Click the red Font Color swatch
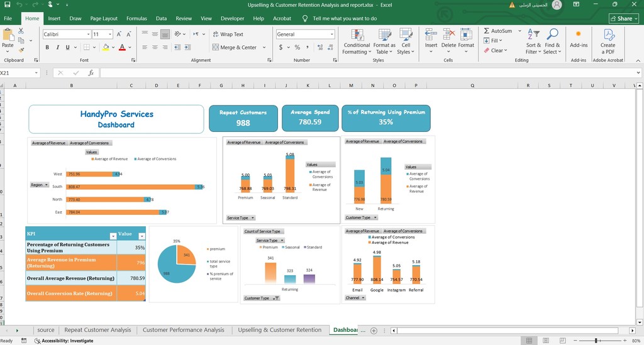 click(x=122, y=48)
